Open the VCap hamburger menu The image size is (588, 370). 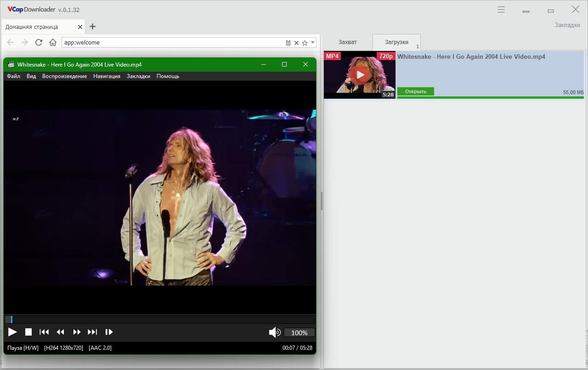(x=501, y=10)
